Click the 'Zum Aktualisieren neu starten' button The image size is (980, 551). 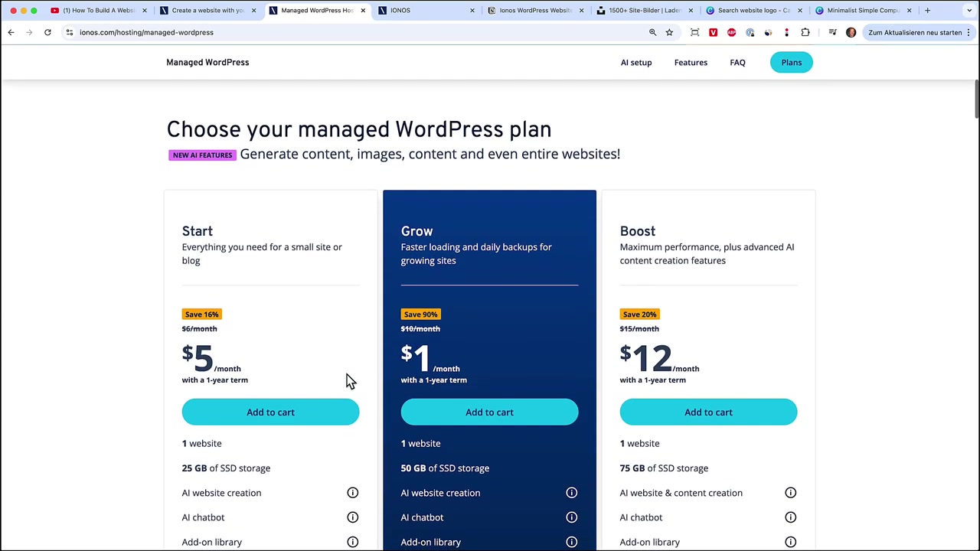click(x=919, y=32)
